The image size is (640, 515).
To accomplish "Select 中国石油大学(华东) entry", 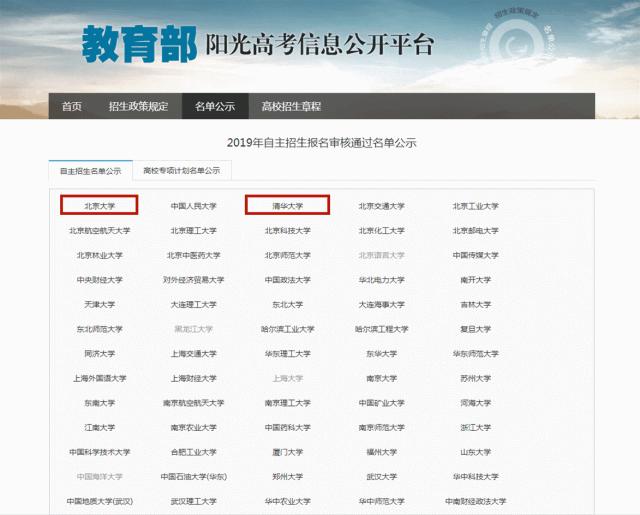I will (x=193, y=477).
